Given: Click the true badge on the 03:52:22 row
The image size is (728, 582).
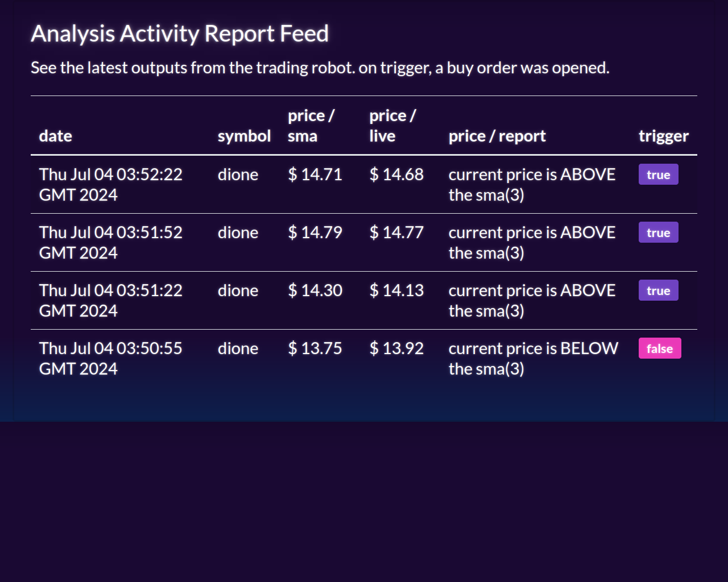Looking at the screenshot, I should click(x=658, y=174).
